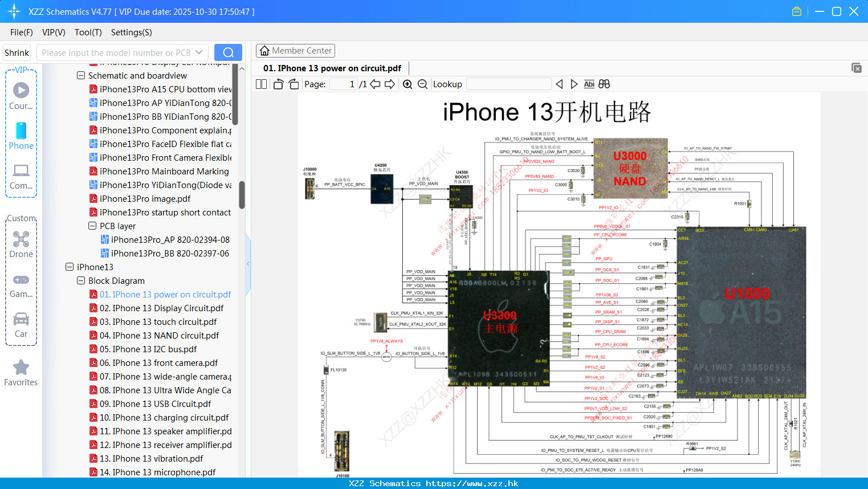Open 14. IPhone 13 microphone.pdf

click(158, 472)
